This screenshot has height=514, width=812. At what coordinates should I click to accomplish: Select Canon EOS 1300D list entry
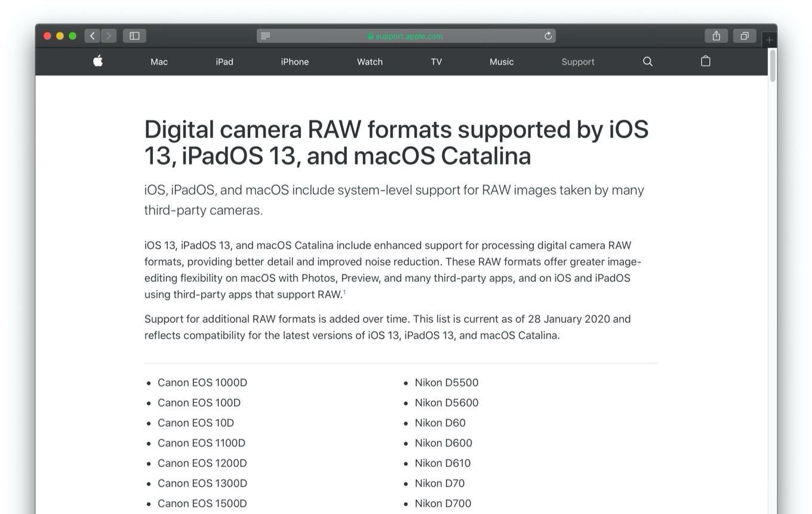click(202, 483)
